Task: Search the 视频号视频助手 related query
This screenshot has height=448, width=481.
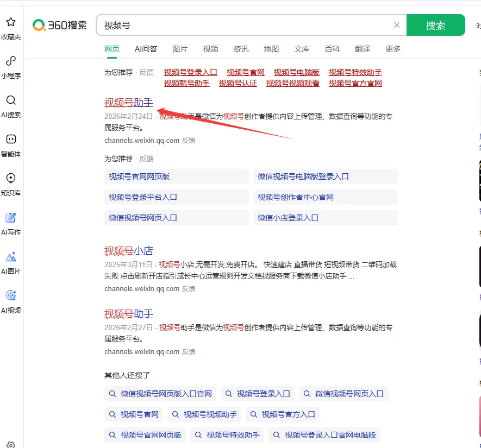Action: tap(204, 414)
